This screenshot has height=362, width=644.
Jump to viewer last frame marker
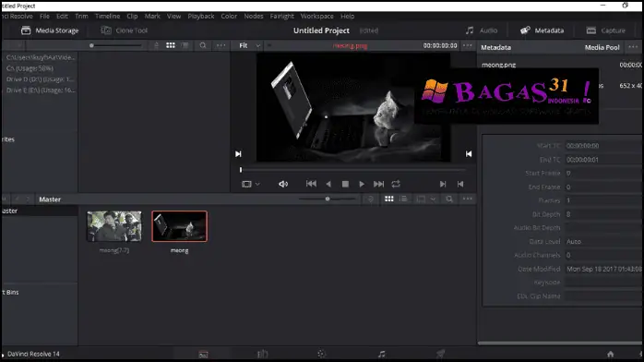[x=469, y=153]
